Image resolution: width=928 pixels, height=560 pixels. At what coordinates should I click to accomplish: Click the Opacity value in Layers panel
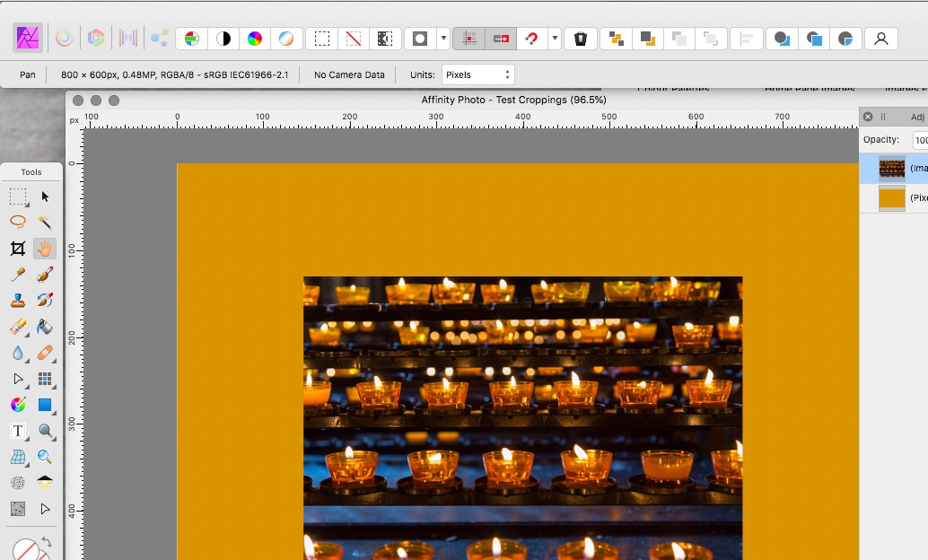point(922,139)
